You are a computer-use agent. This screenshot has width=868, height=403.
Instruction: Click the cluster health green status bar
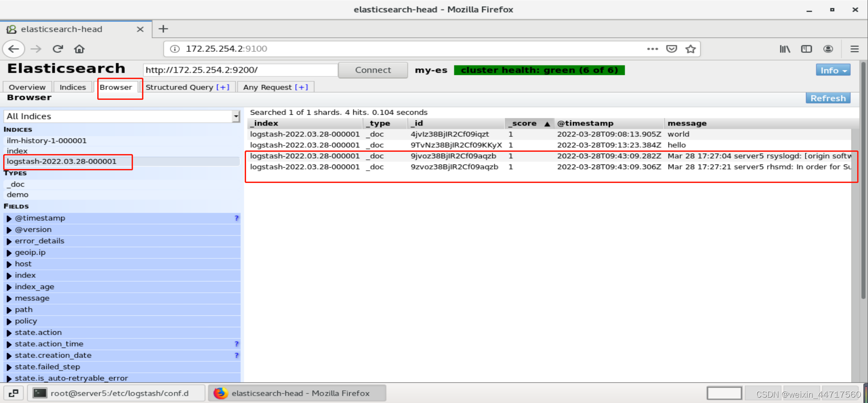(x=539, y=70)
